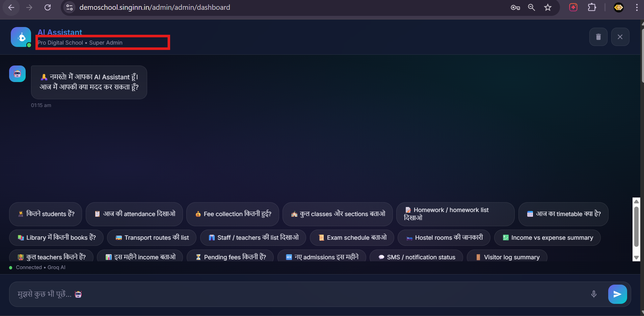Focus the chat message input field
The image size is (644, 316).
coord(297,294)
